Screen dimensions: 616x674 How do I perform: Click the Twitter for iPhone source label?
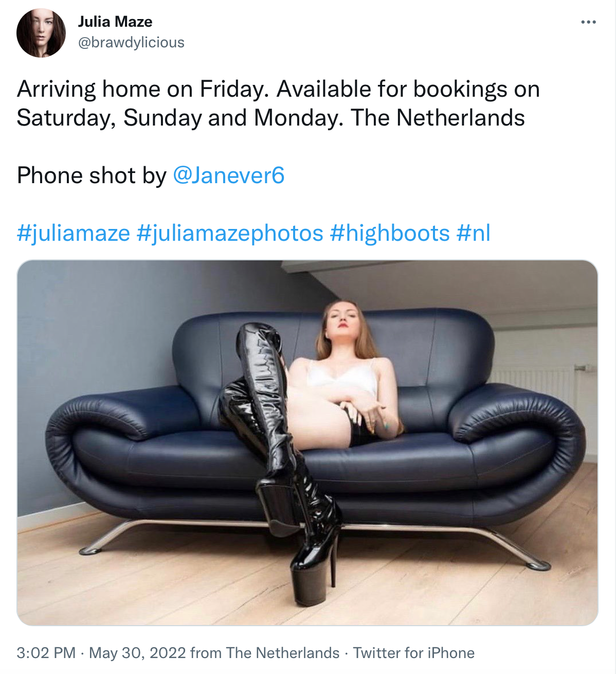point(414,653)
